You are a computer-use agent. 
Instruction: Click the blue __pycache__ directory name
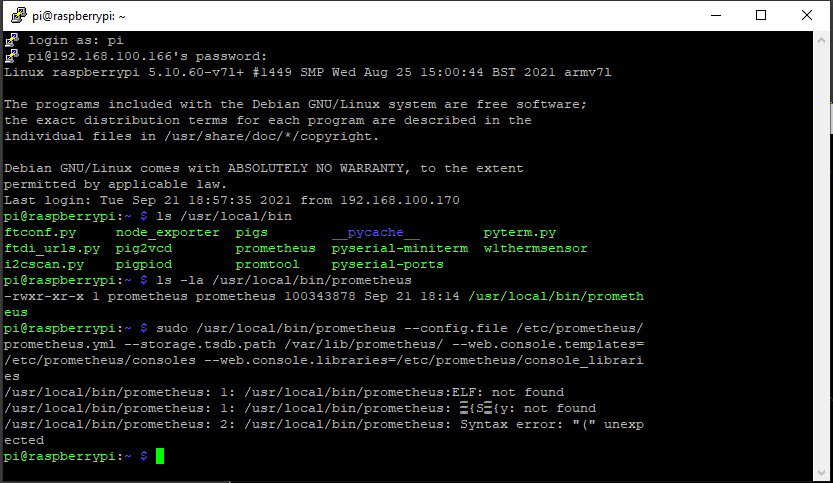[376, 232]
